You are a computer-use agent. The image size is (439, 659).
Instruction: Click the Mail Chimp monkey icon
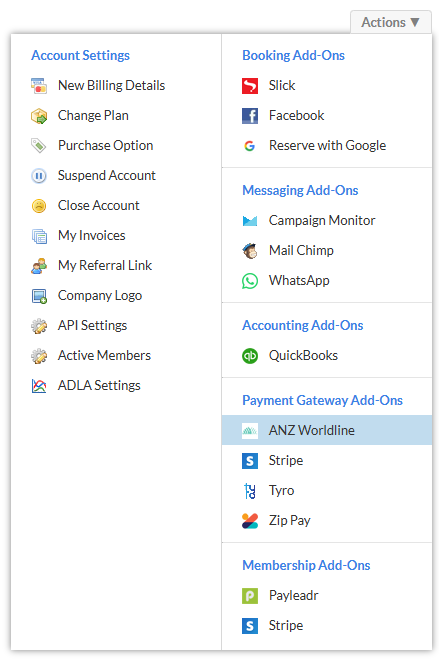[x=250, y=251]
